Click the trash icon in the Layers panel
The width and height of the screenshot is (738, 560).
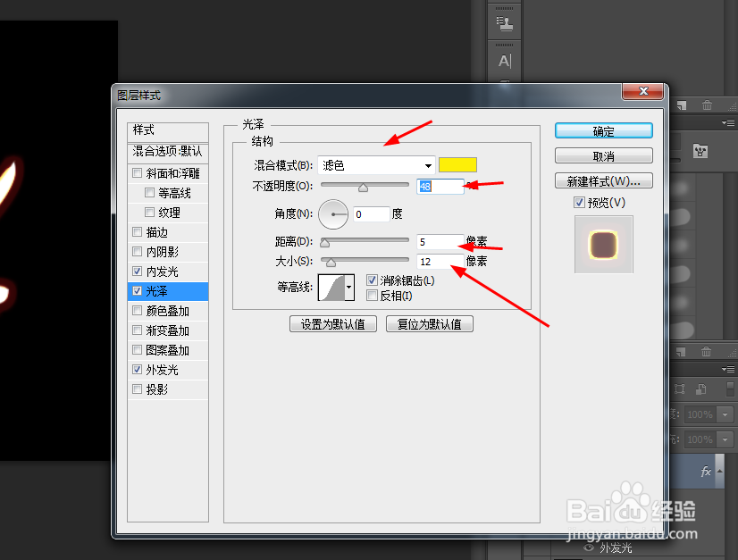706,353
